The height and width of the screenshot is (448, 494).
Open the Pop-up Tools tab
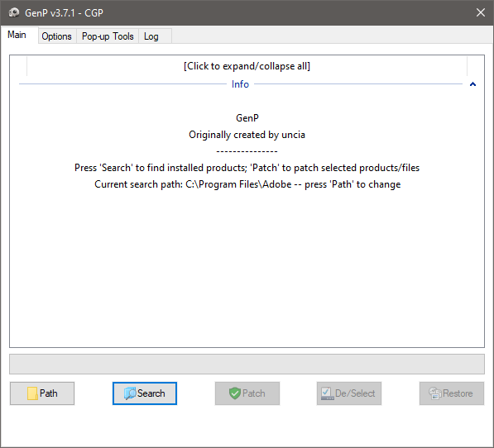(108, 36)
